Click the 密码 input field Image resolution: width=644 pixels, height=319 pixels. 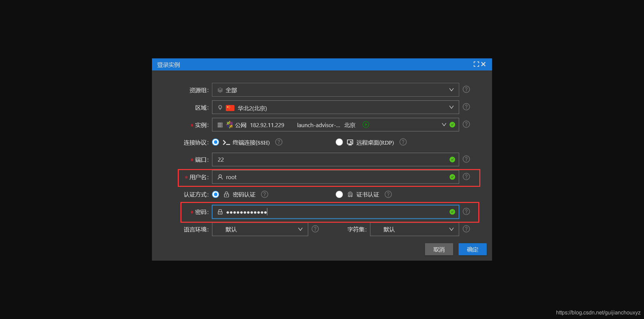pyautogui.click(x=335, y=212)
